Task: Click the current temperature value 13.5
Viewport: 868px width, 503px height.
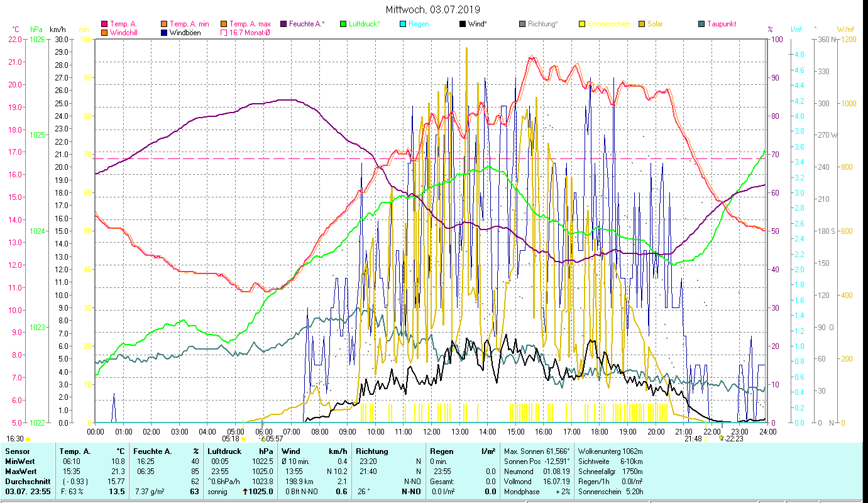Action: (x=117, y=492)
